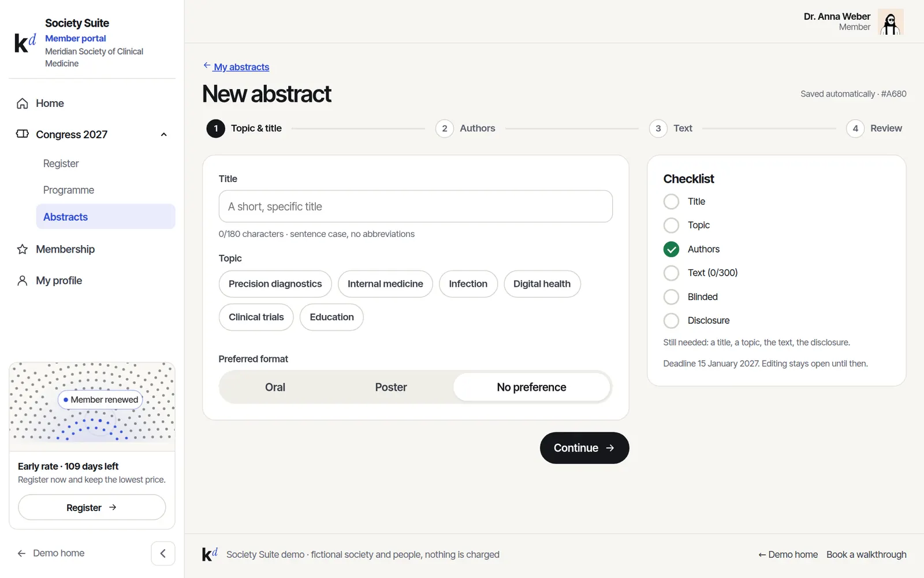This screenshot has width=924, height=578.
Task: Click the Disclosure checklist circle
Action: point(671,321)
